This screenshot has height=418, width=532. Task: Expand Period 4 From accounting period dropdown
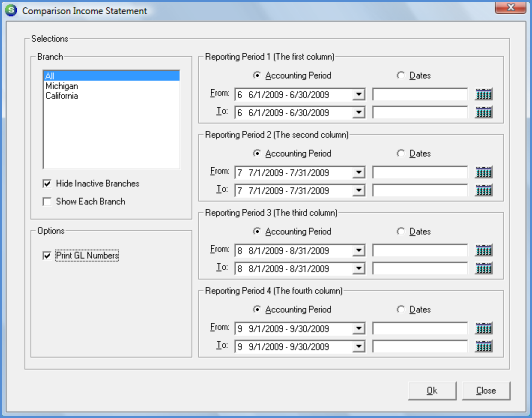(x=359, y=328)
